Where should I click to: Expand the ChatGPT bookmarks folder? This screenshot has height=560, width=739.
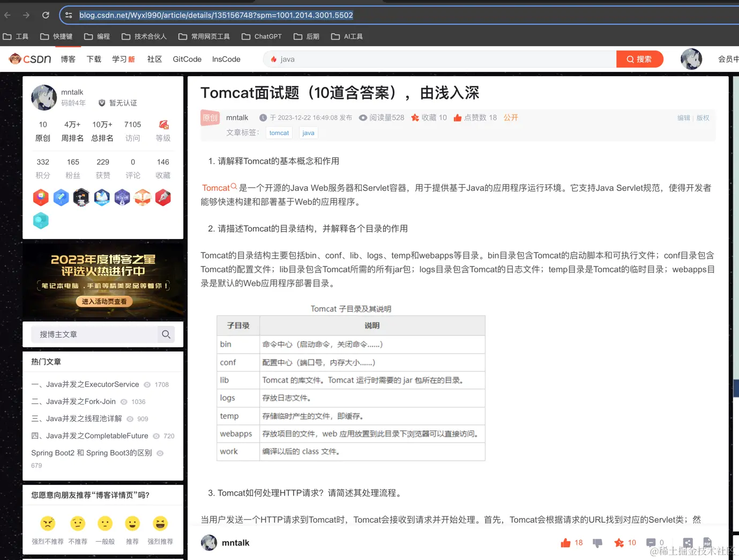pyautogui.click(x=262, y=36)
